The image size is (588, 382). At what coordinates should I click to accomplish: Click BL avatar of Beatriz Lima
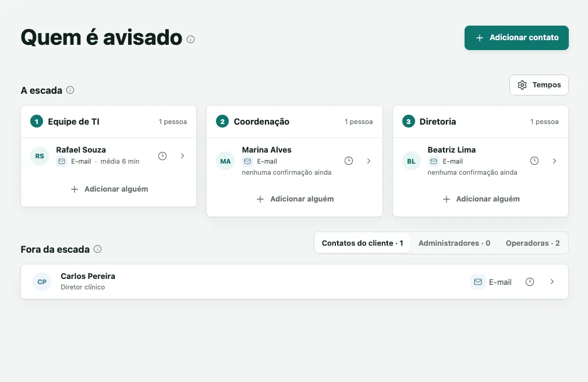coord(412,161)
